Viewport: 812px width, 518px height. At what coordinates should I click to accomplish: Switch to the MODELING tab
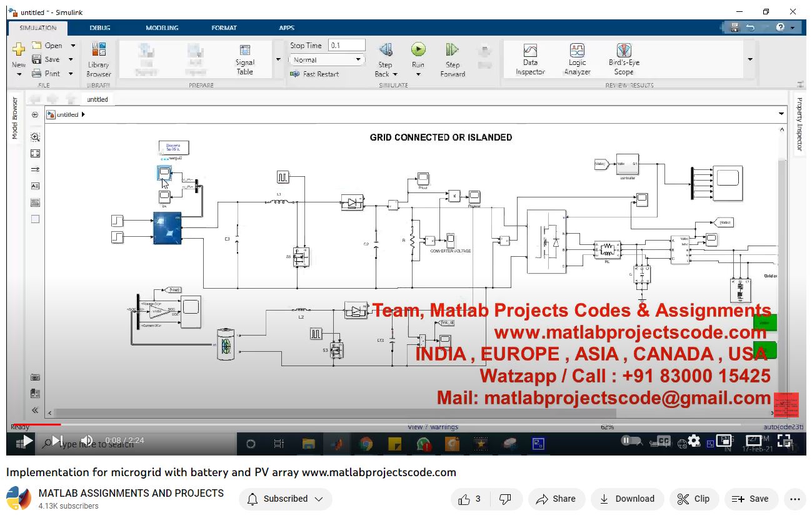tap(162, 28)
